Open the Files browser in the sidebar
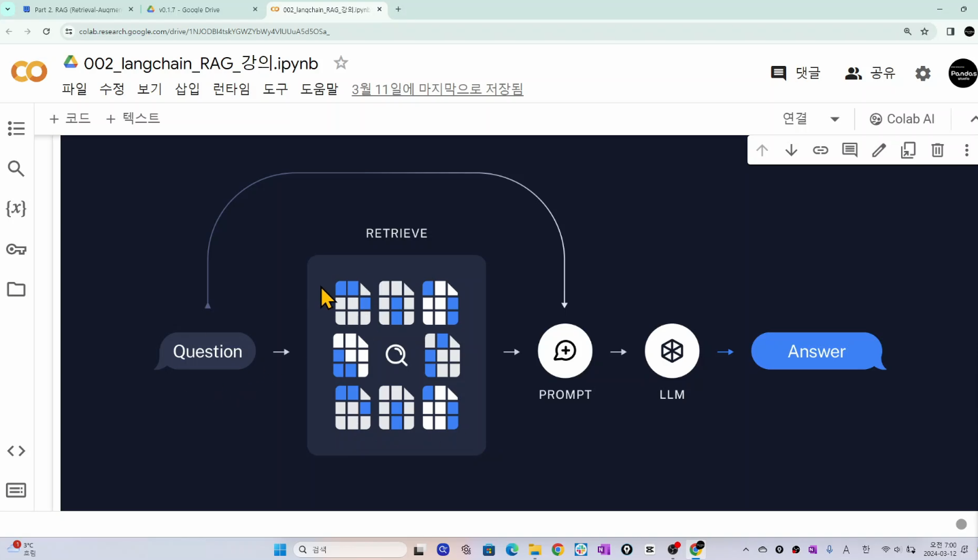This screenshot has width=978, height=560. (16, 289)
